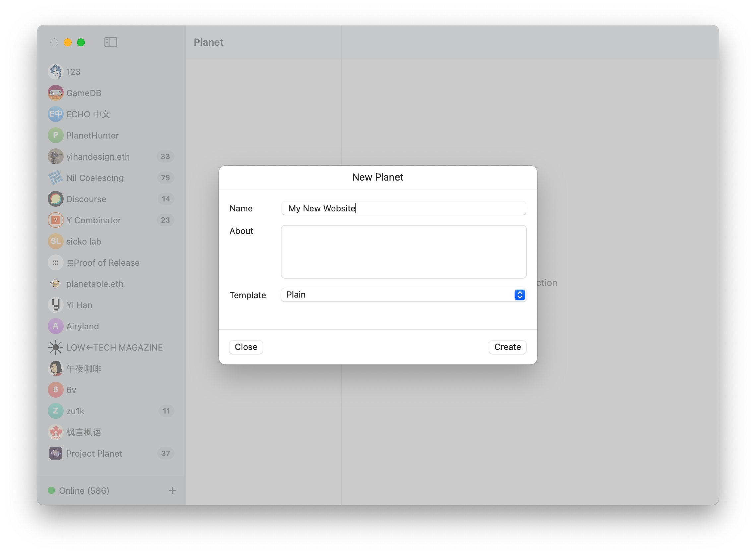Click Create button to make new planet
The image size is (756, 554).
click(x=508, y=347)
